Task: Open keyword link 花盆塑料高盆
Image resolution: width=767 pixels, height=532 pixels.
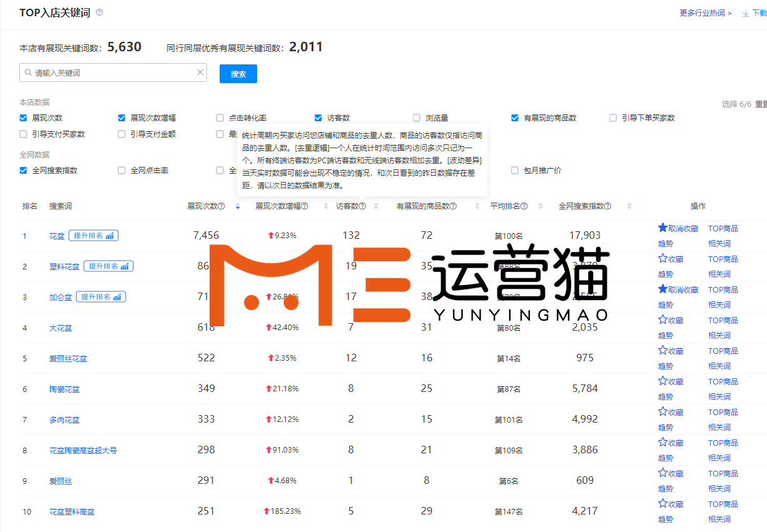Action: click(x=72, y=512)
